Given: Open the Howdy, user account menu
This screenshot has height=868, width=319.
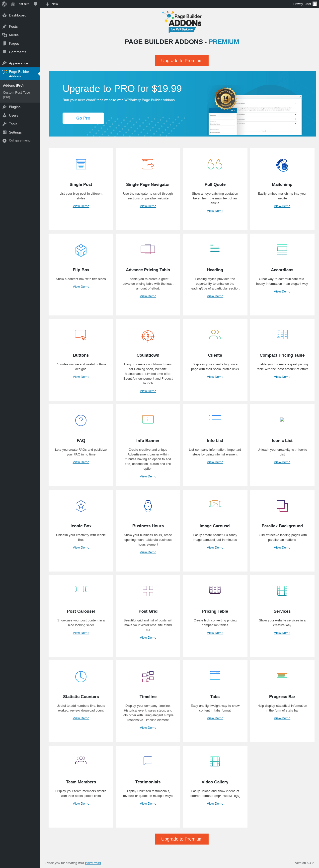Looking at the screenshot, I should pos(305,4).
